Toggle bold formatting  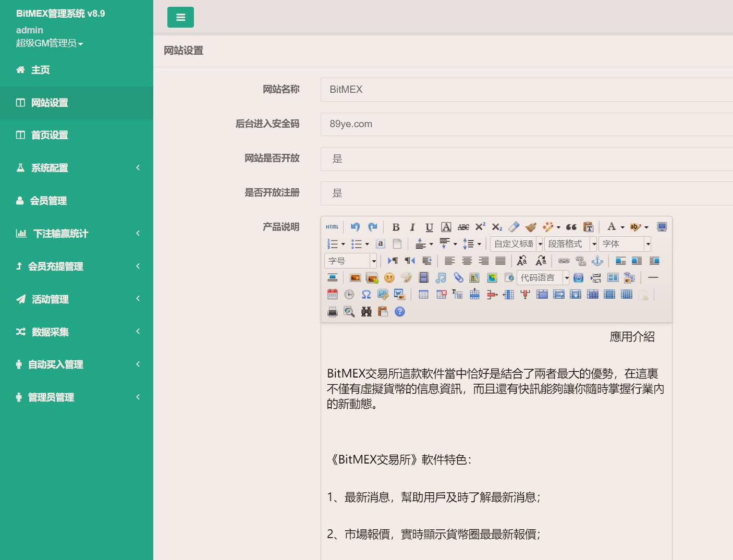[x=396, y=227]
